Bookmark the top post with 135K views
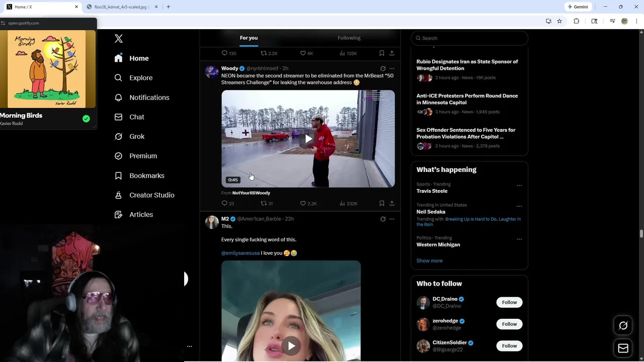The image size is (644, 362). 382,53
